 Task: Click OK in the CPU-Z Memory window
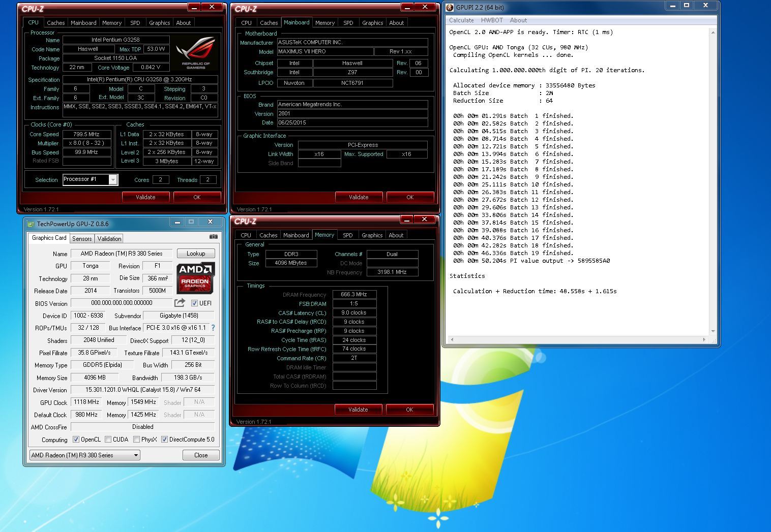(409, 410)
